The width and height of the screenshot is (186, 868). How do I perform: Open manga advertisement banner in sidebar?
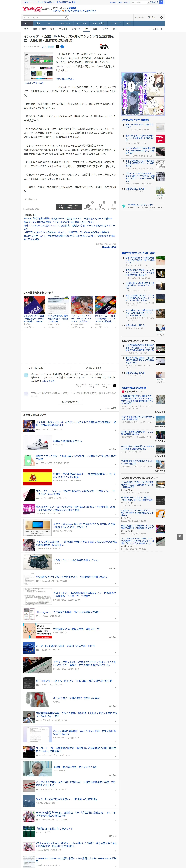143,94
